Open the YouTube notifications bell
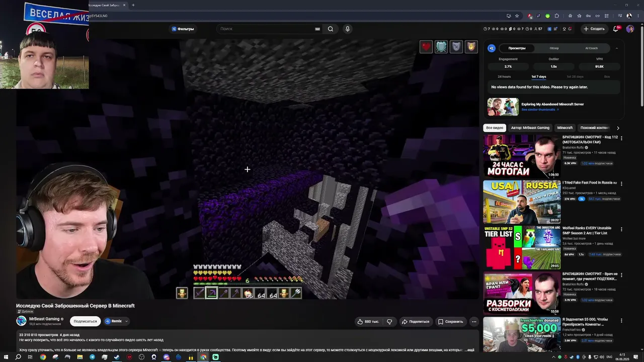The image size is (644, 362). (x=615, y=29)
